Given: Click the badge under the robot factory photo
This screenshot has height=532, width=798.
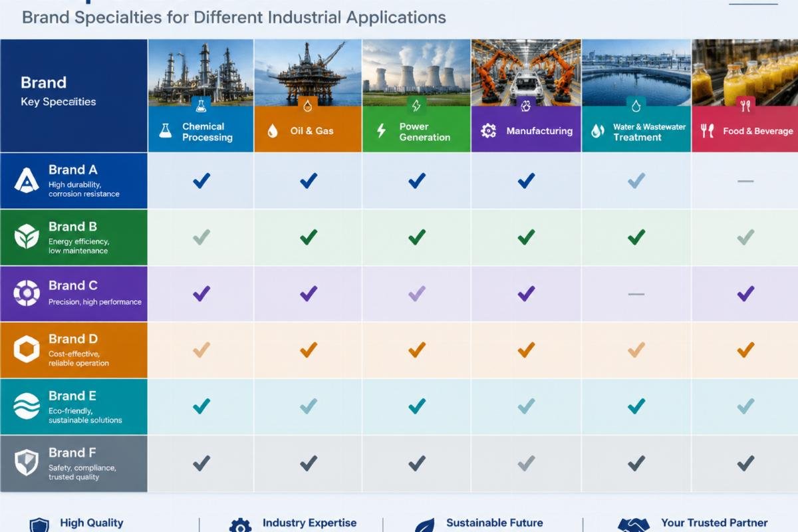Looking at the screenshot, I should pos(526,105).
